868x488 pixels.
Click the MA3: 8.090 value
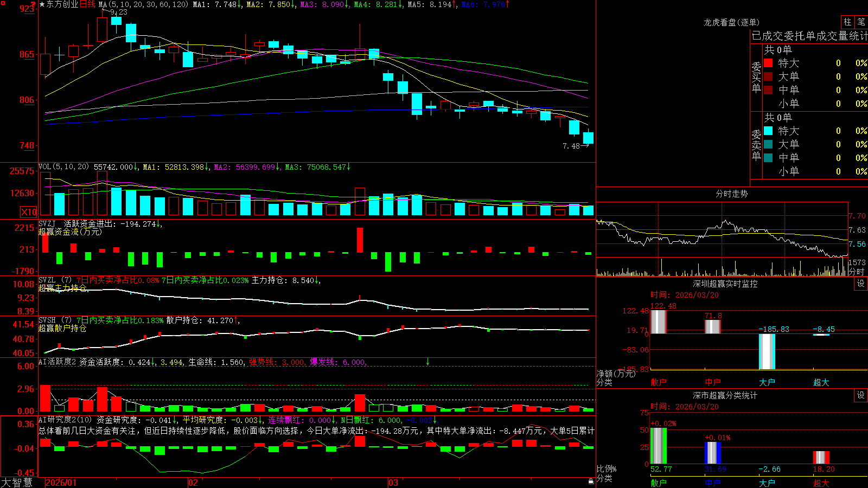point(322,4)
